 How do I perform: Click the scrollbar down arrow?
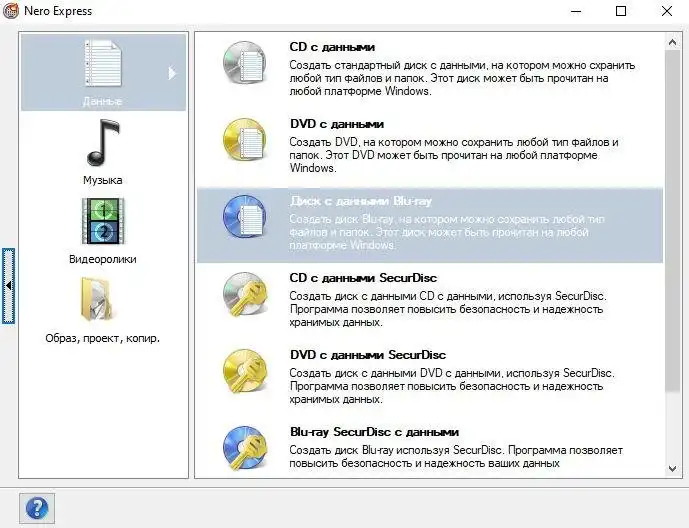coord(672,468)
